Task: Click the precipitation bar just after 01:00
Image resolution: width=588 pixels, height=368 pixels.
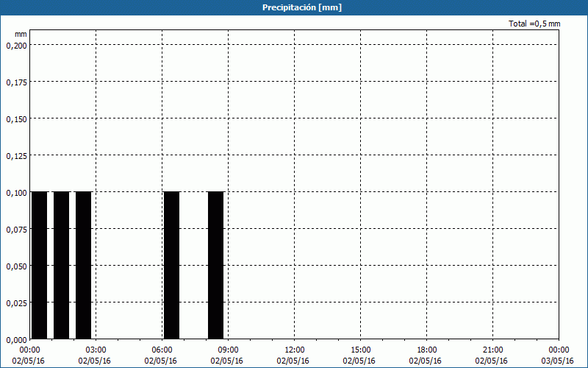Action: (62, 265)
